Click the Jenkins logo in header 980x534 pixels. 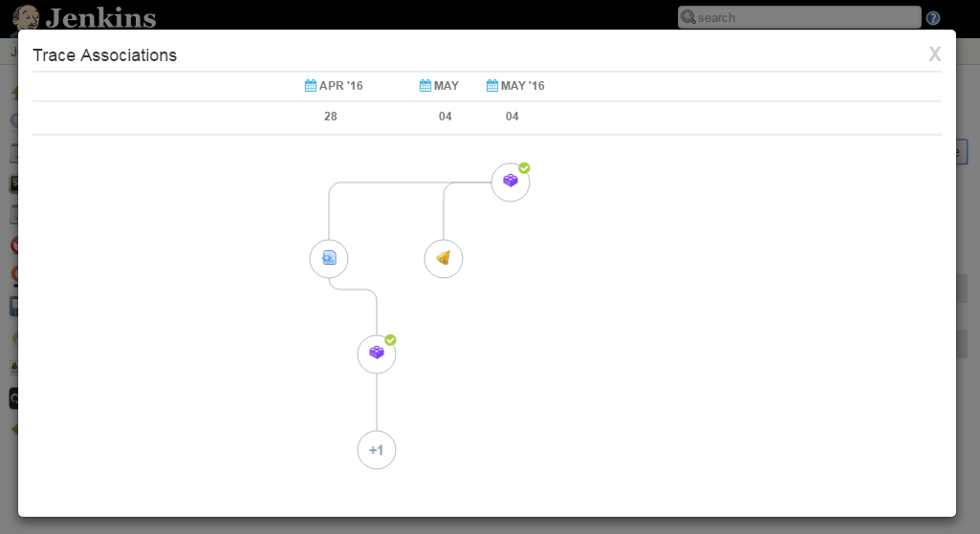tap(84, 17)
